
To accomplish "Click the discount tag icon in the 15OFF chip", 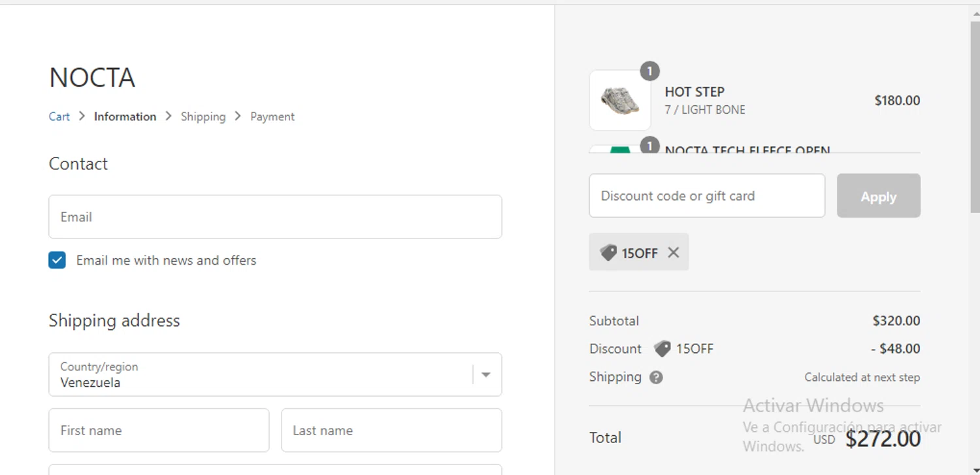I will point(608,253).
